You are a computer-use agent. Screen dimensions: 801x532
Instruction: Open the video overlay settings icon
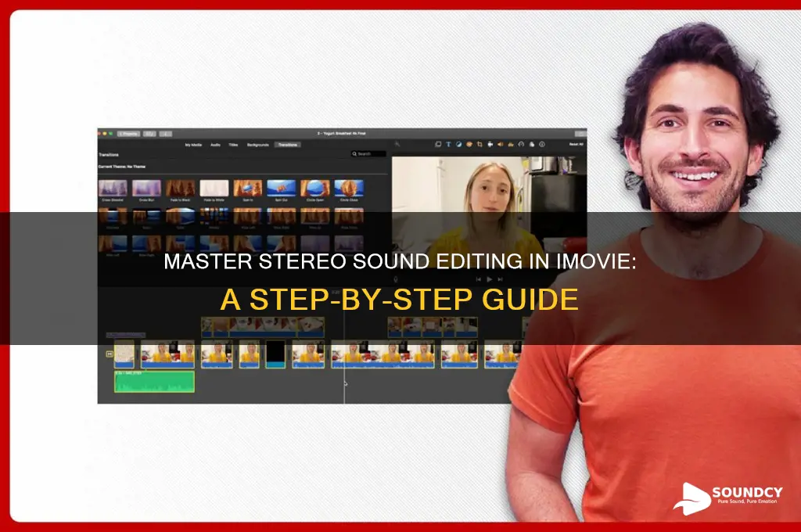pos(438,145)
